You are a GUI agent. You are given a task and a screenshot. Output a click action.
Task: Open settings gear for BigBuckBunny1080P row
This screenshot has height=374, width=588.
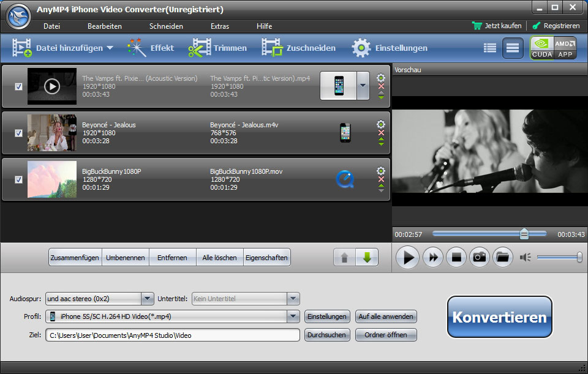coord(380,171)
